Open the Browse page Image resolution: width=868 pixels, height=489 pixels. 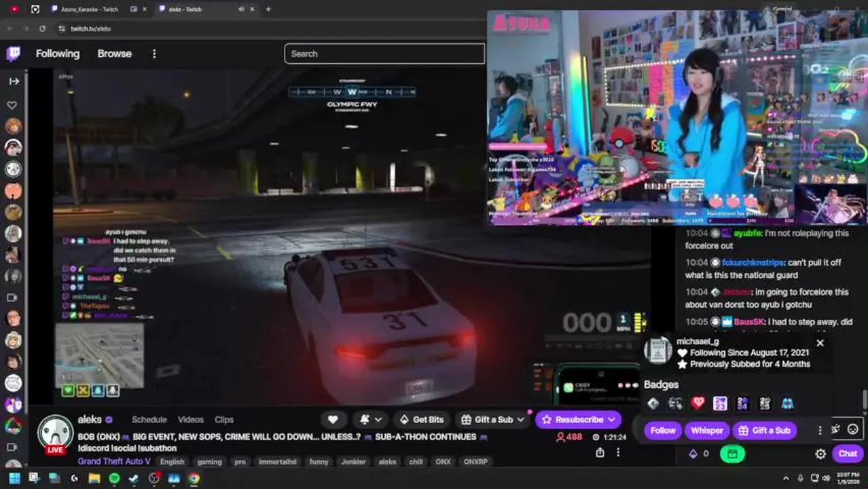114,54
